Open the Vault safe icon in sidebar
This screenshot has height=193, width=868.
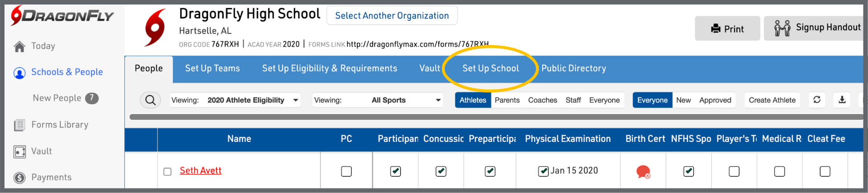19,152
